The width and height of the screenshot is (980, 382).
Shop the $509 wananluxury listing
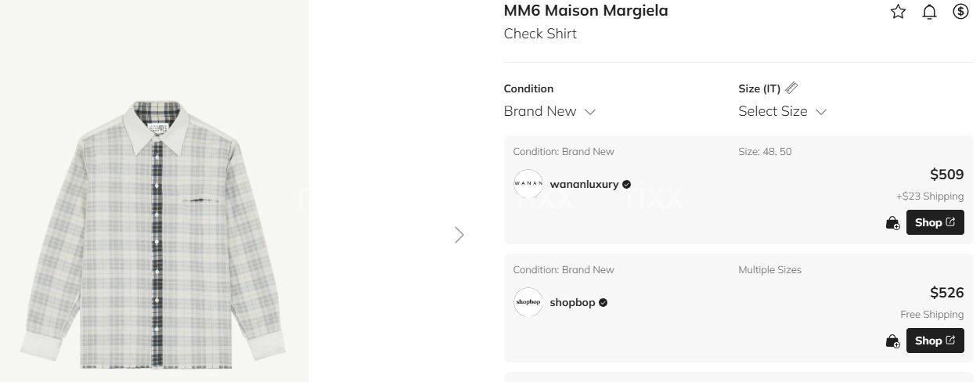pos(935,222)
